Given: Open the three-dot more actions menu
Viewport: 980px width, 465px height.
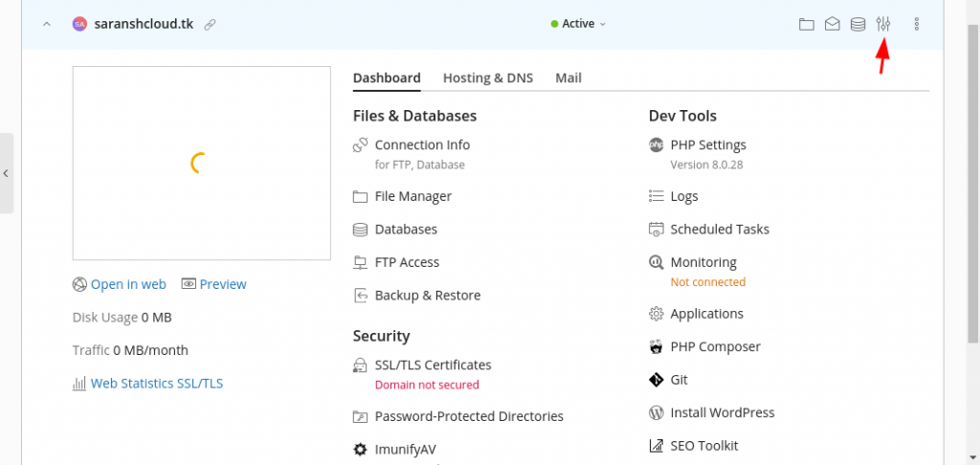Looking at the screenshot, I should (916, 24).
